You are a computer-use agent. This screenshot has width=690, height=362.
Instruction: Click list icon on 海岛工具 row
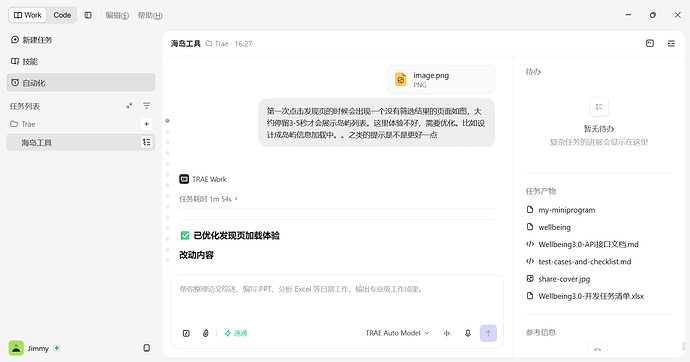point(147,142)
